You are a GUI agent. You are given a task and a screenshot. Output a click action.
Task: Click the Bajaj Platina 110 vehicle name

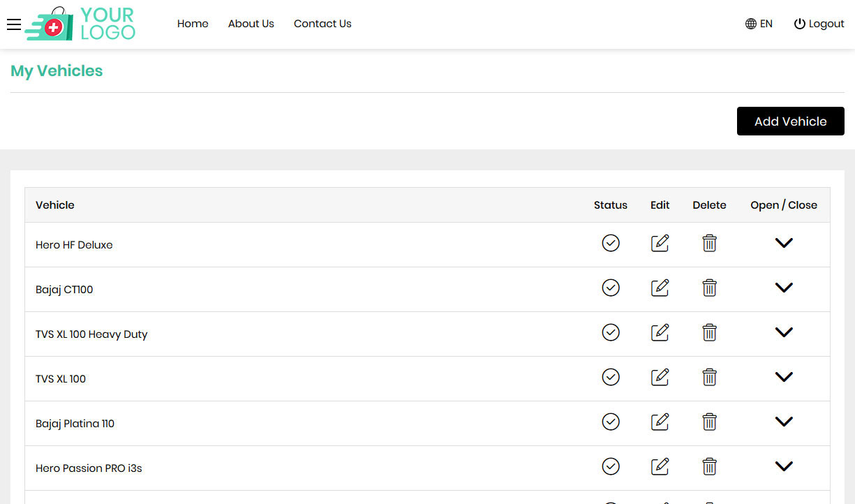[75, 424]
